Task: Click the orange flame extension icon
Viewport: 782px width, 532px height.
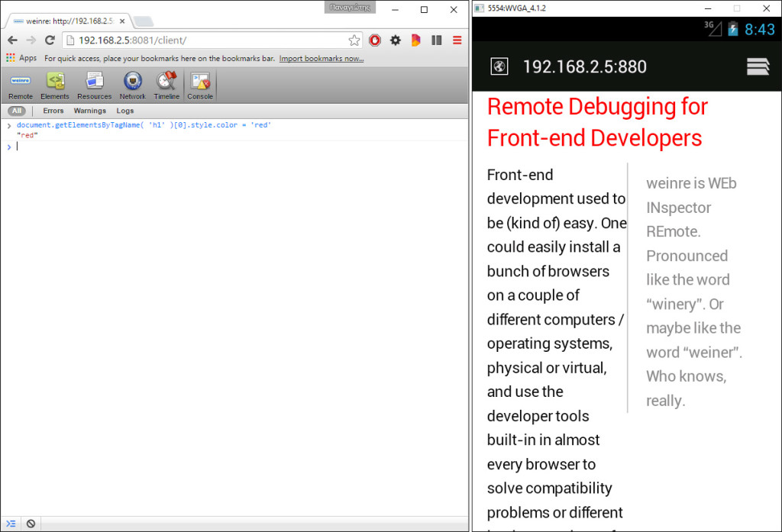Action: [x=415, y=40]
